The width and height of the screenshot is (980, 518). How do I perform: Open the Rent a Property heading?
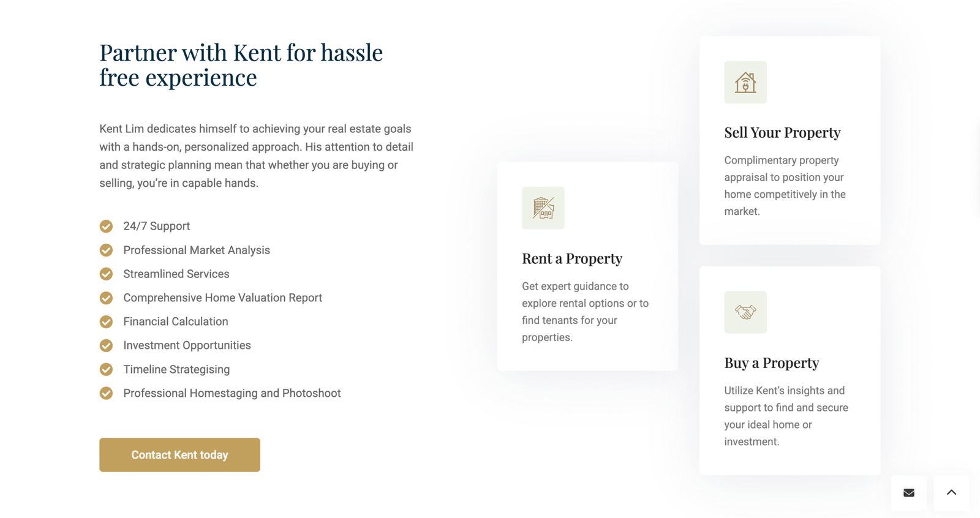[572, 259]
